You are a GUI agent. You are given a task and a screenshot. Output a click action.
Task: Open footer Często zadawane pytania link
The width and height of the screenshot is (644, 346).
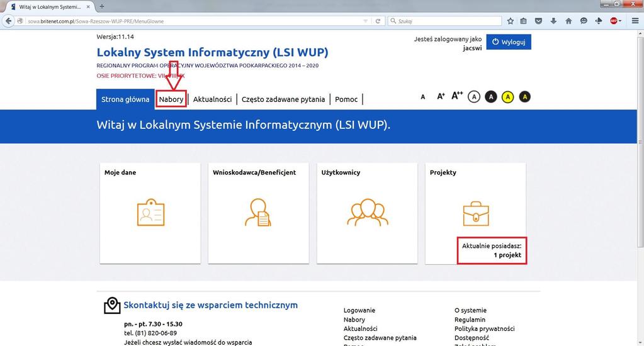click(380, 338)
